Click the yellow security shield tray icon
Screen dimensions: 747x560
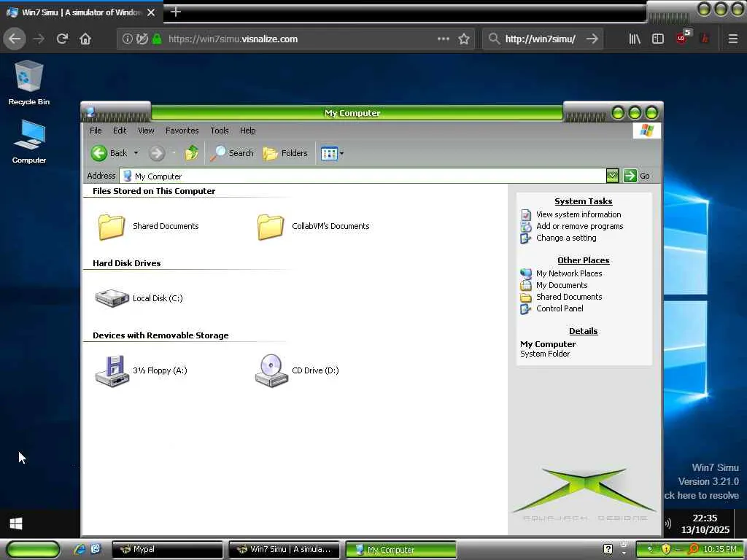(666, 550)
